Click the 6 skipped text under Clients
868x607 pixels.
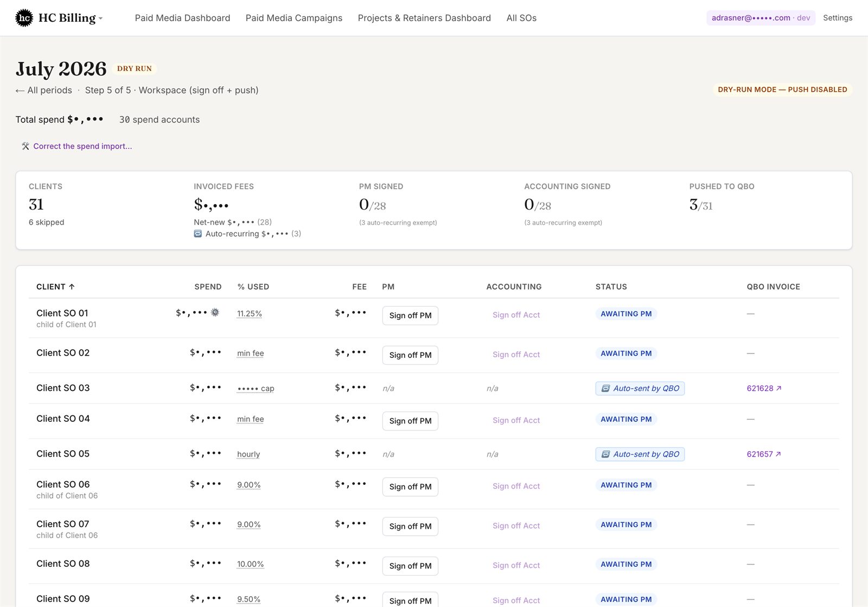[x=47, y=222]
